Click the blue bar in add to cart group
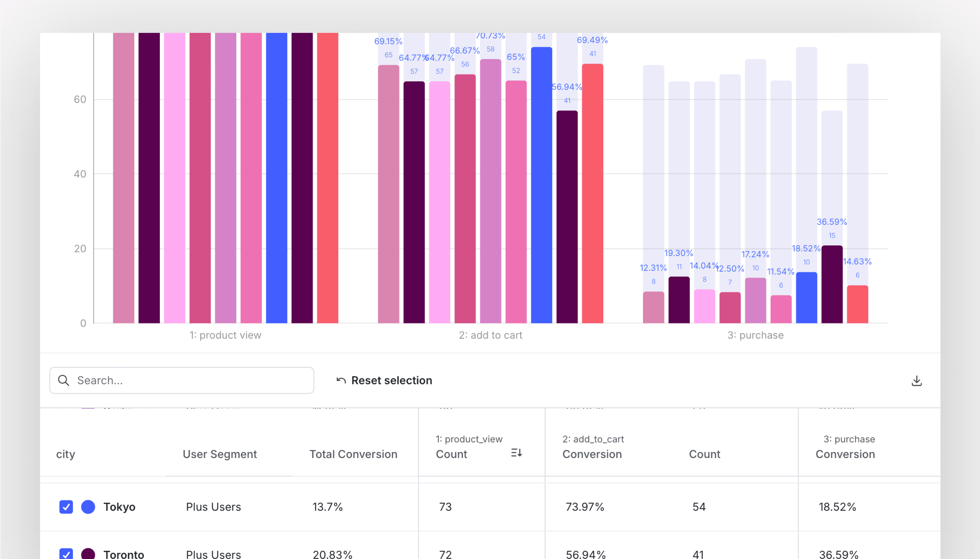Viewport: 980px width, 559px height. pyautogui.click(x=541, y=184)
